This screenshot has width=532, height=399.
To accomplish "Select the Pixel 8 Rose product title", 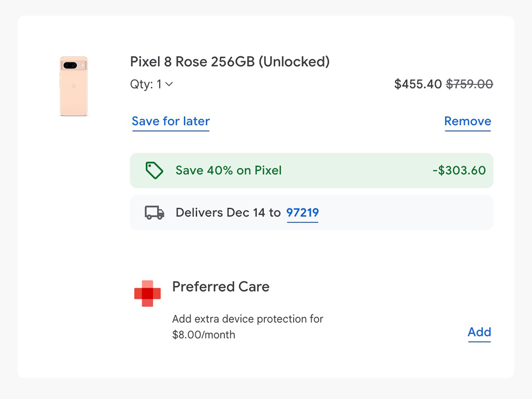I will point(229,62).
